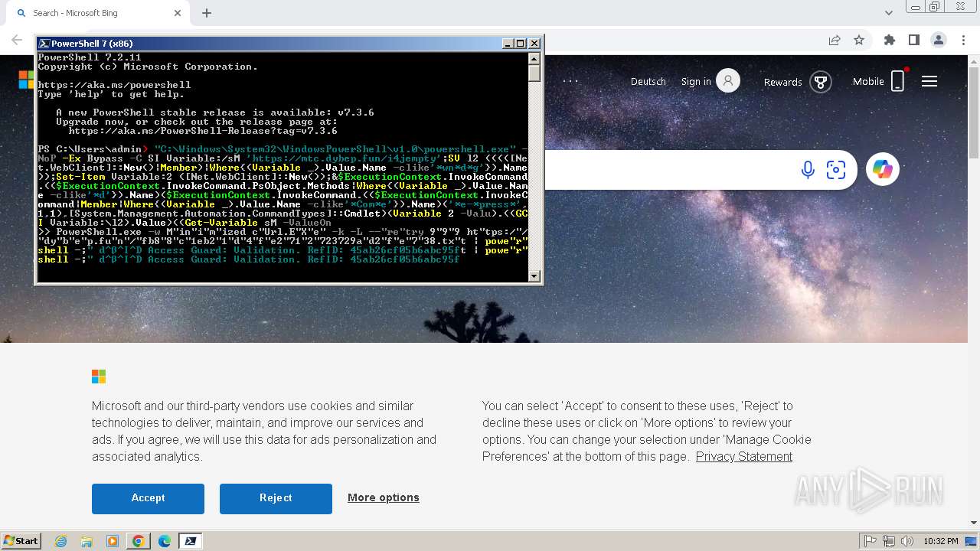Open Bing visual search camera icon
Image resolution: width=980 pixels, height=551 pixels.
[x=836, y=170]
